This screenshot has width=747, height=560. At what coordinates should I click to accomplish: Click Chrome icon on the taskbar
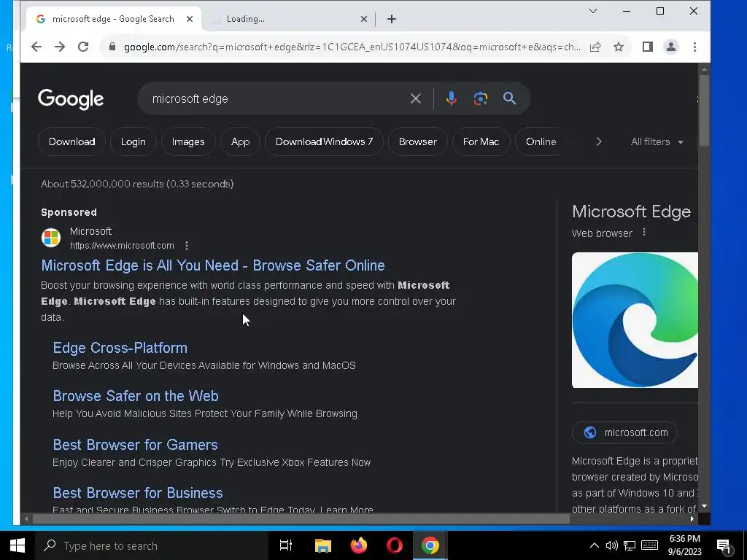[x=430, y=545]
